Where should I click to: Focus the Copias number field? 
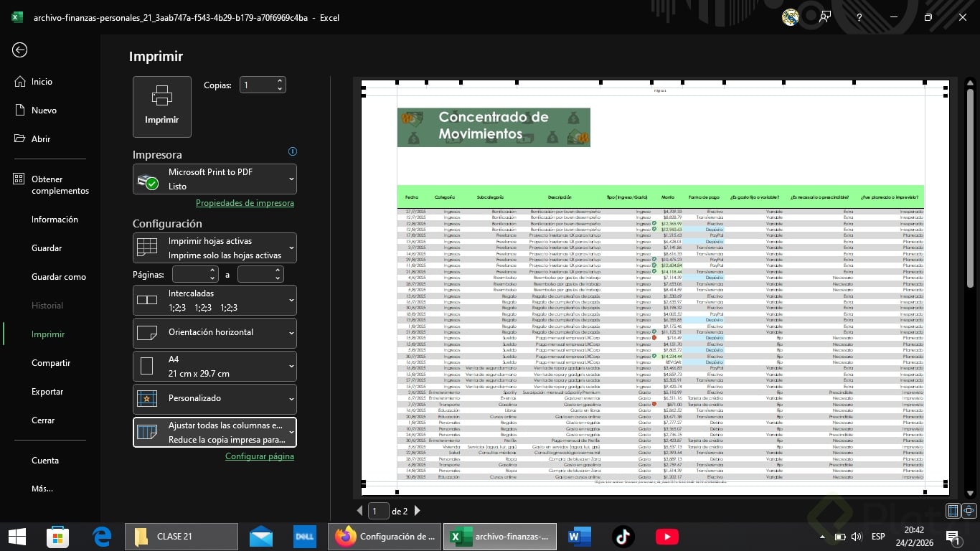point(258,85)
